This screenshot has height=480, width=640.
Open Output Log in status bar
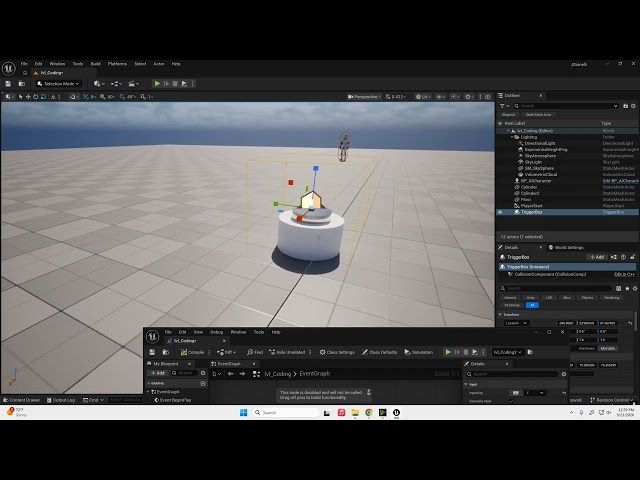(x=61, y=400)
